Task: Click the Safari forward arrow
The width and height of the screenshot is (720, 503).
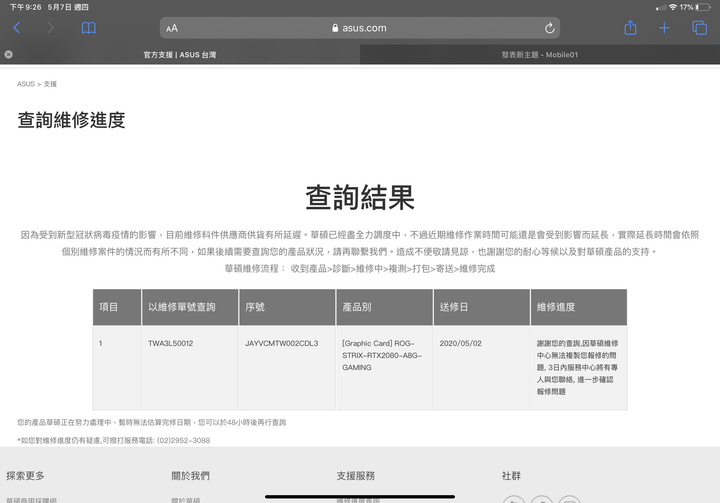Action: click(51, 28)
